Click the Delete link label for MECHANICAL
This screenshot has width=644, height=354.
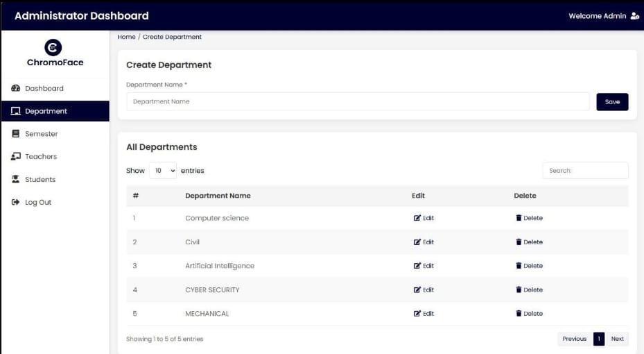(x=533, y=313)
